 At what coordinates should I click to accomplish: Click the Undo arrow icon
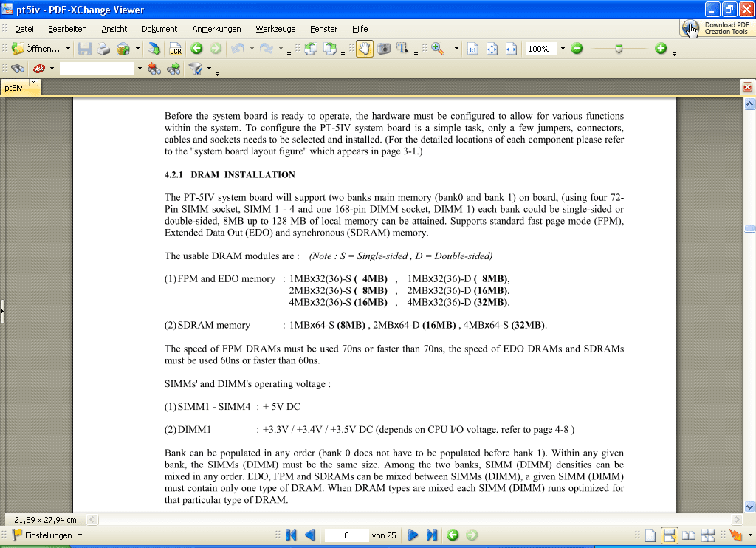[x=238, y=49]
